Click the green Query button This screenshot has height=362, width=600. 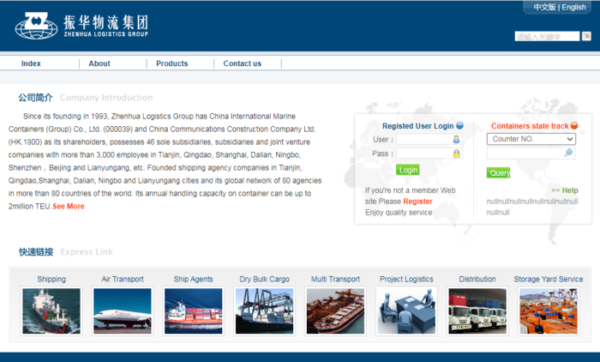click(x=498, y=173)
